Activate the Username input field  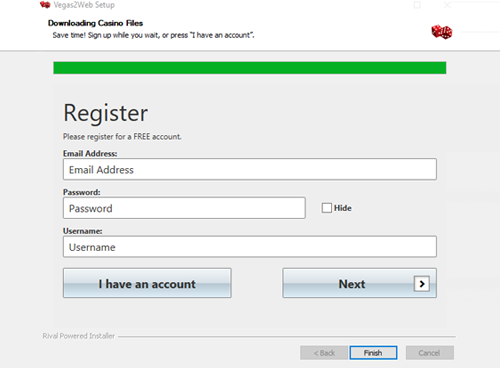[x=250, y=247]
